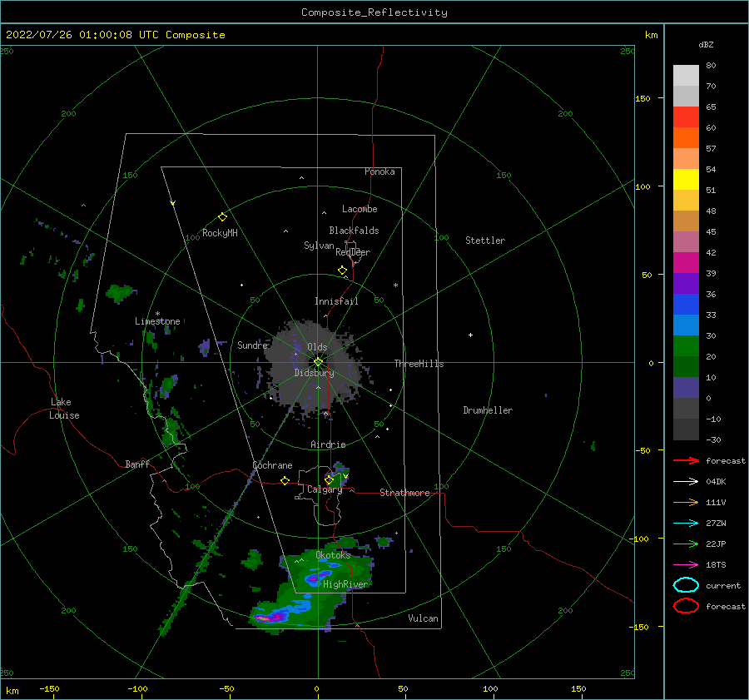Click the Blackfalds city label

(354, 231)
